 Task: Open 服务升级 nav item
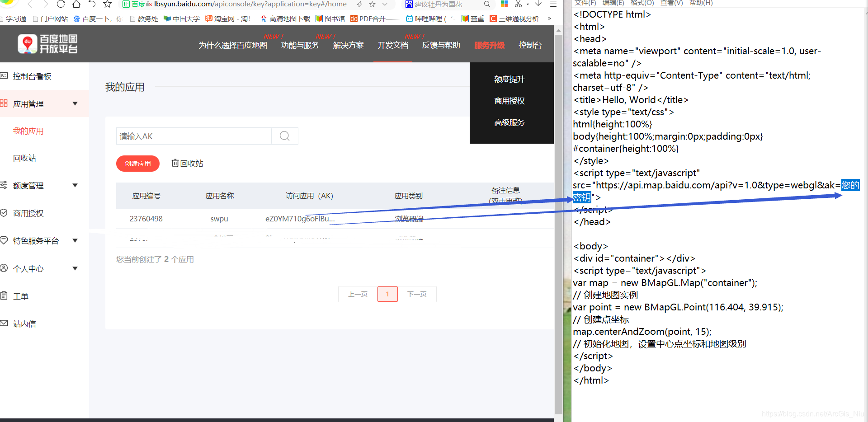pos(489,45)
